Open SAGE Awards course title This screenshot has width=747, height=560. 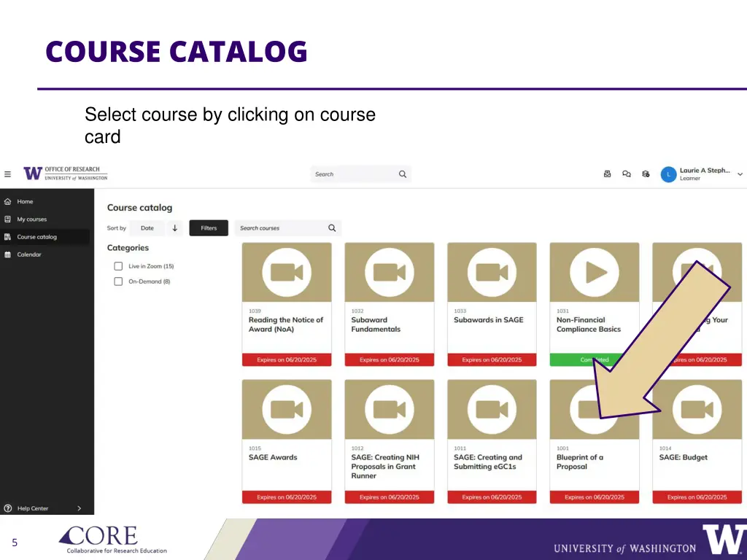pos(273,457)
